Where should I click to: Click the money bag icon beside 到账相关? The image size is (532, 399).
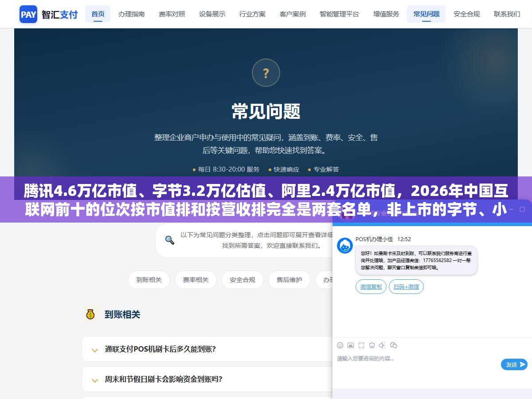[x=90, y=314]
